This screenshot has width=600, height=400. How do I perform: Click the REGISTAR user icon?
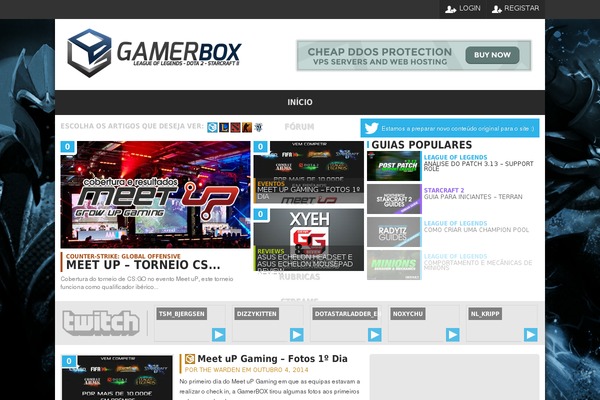pos(497,9)
